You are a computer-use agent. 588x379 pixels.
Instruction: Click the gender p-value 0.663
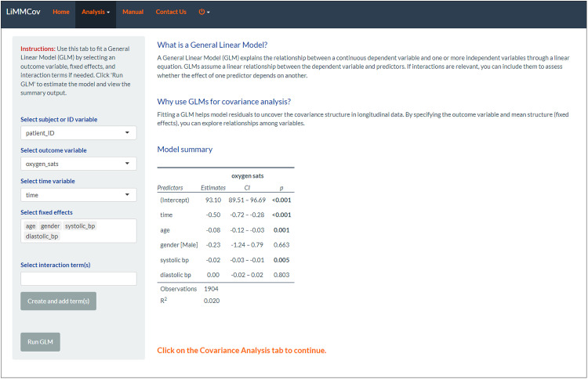(x=281, y=245)
